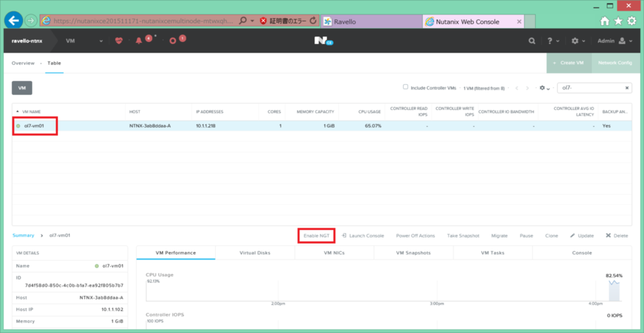This screenshot has height=333, width=644.
Task: Open the Virtual Disks tab
Action: tap(255, 252)
